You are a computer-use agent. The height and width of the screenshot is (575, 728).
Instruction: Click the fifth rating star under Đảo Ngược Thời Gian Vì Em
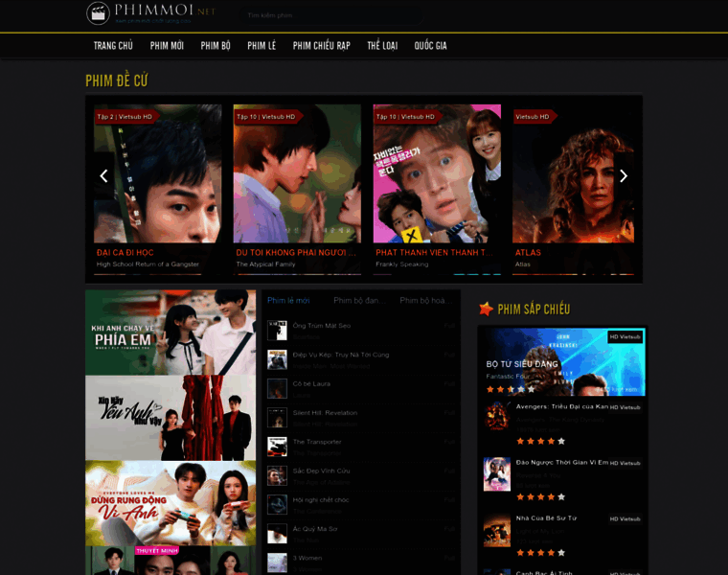coord(561,497)
